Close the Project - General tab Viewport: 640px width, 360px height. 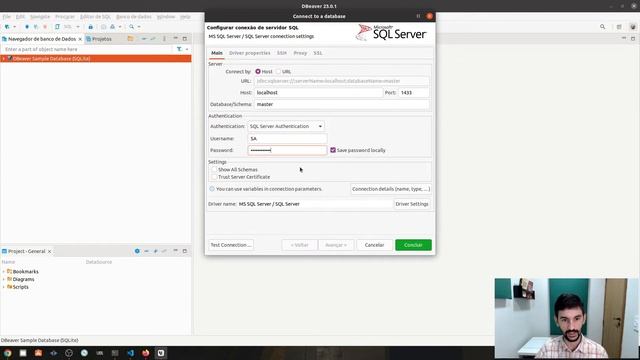(49, 251)
